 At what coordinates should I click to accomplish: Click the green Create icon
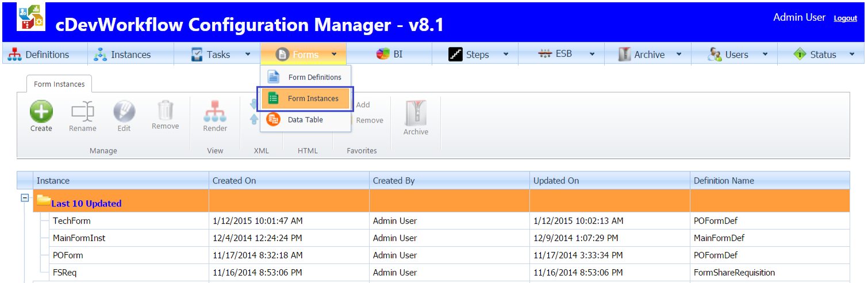click(41, 112)
